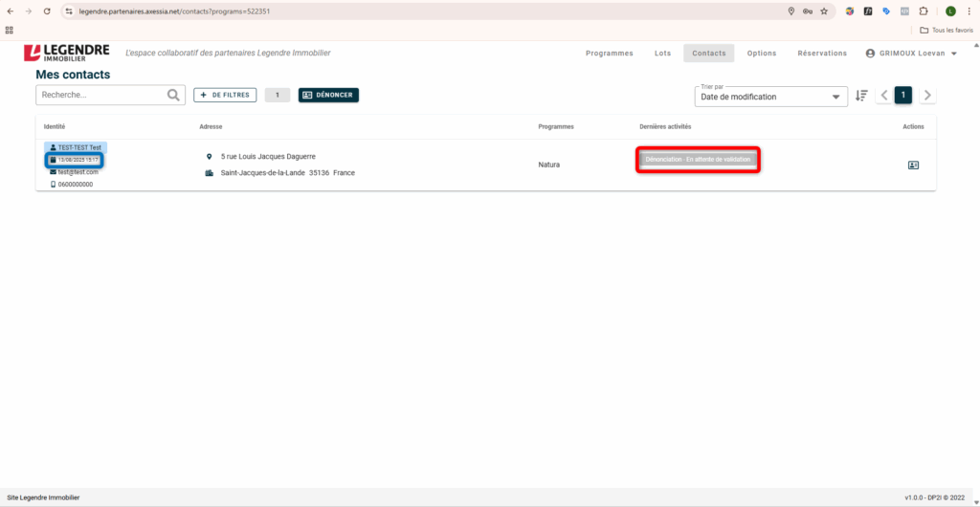Open the Réservations tab
Screen dimensions: 980x507
point(822,54)
